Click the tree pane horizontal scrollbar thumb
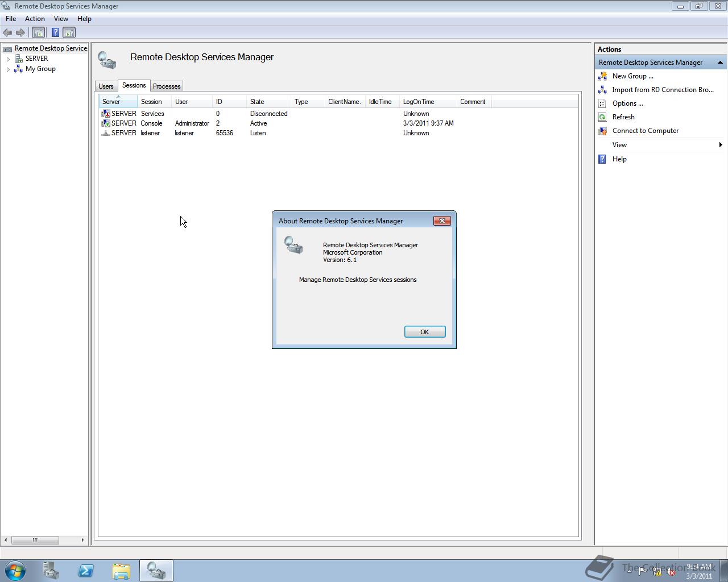 tap(35, 540)
